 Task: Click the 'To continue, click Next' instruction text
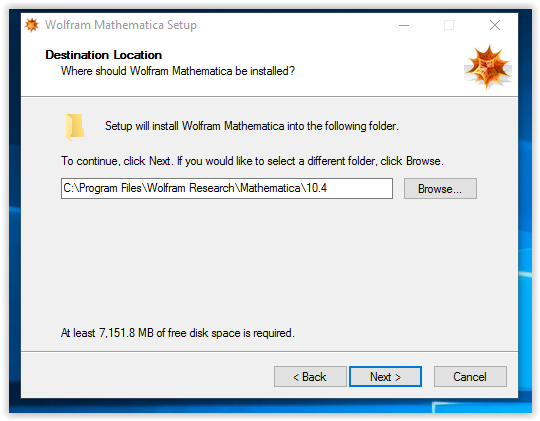coord(252,161)
